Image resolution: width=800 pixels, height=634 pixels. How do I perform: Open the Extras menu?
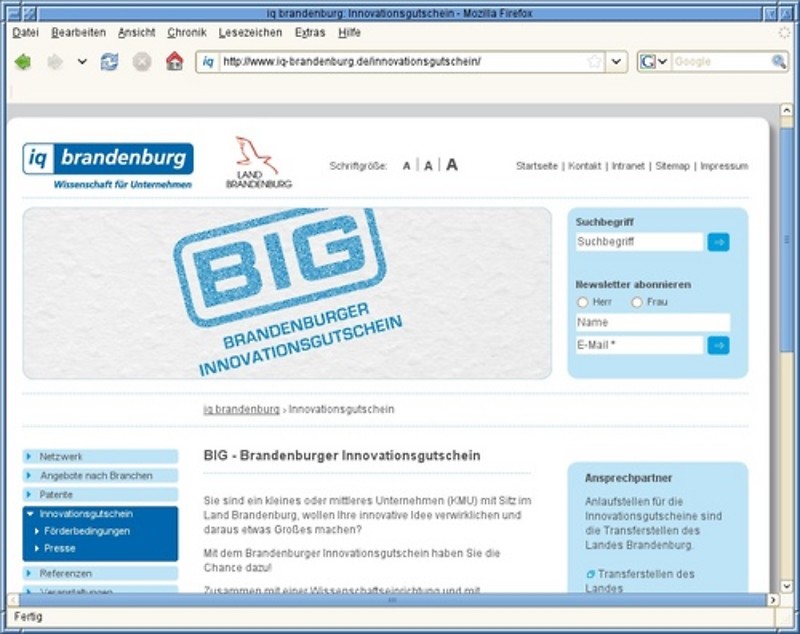[310, 33]
